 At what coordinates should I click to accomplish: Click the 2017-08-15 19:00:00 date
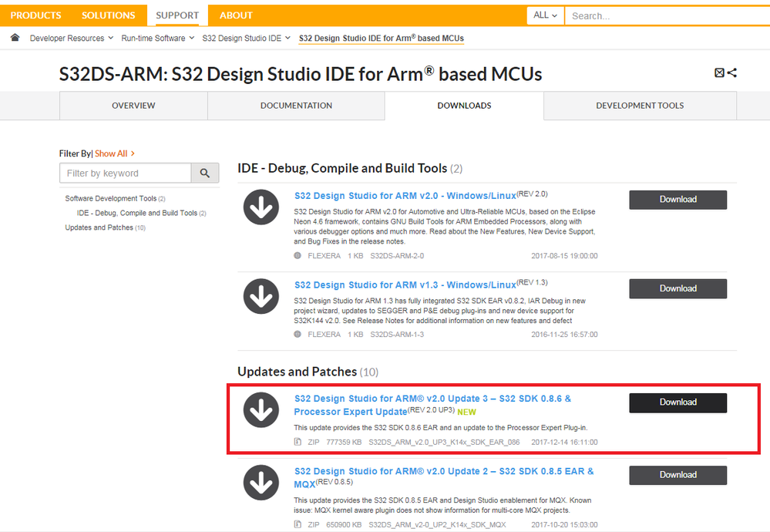564,256
